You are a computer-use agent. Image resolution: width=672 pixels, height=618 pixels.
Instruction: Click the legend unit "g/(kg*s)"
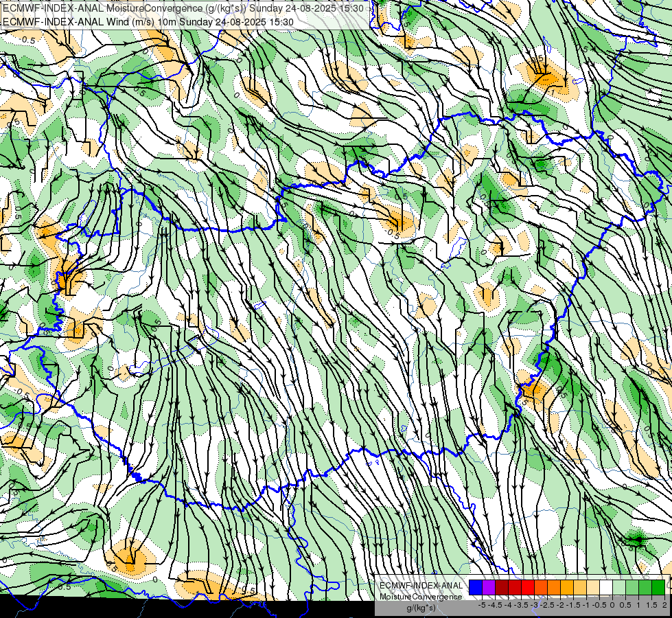[421, 608]
